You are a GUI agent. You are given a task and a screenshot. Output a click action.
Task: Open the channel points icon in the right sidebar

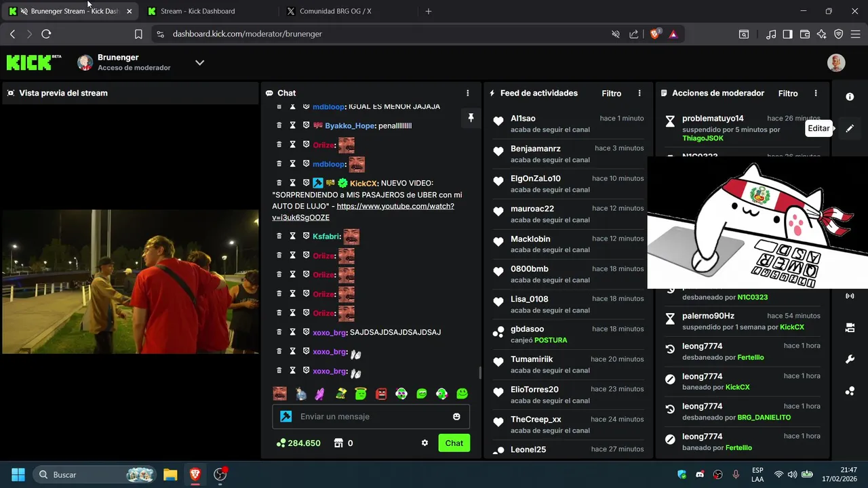[850, 391]
